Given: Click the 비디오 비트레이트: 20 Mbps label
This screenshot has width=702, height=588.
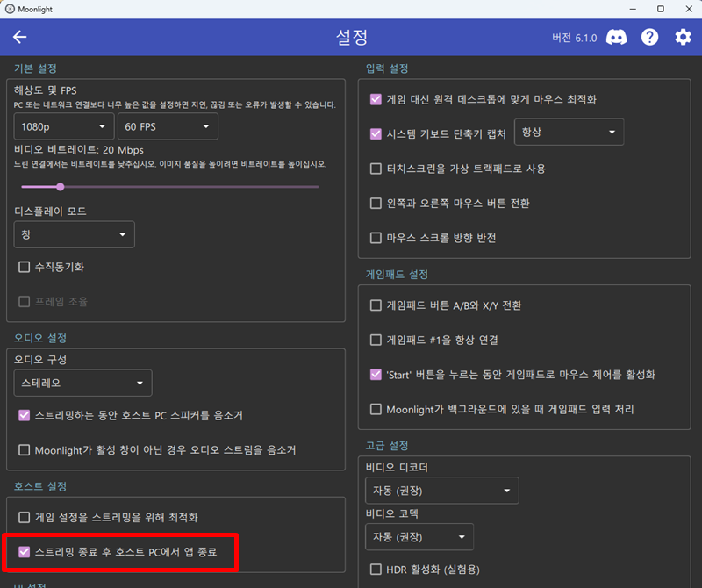Looking at the screenshot, I should coord(79,150).
